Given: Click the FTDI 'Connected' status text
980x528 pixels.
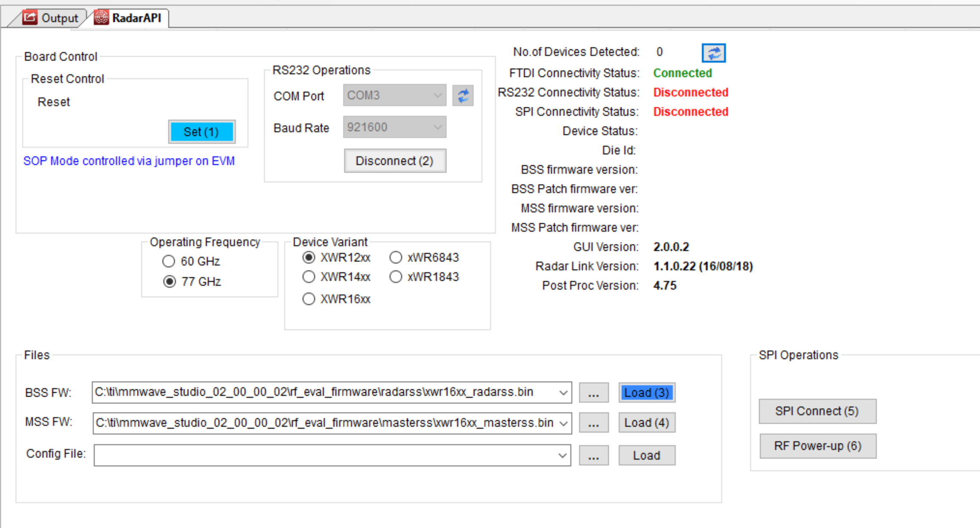Looking at the screenshot, I should point(683,73).
